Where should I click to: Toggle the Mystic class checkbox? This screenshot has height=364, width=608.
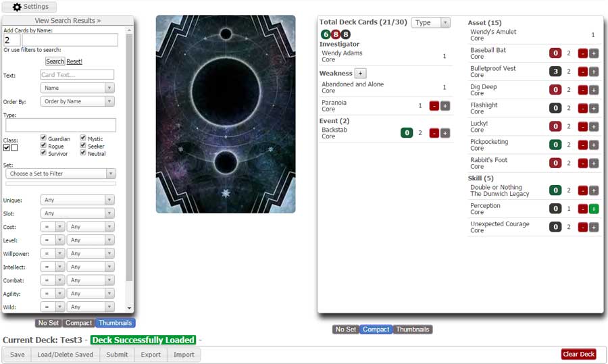tap(83, 138)
